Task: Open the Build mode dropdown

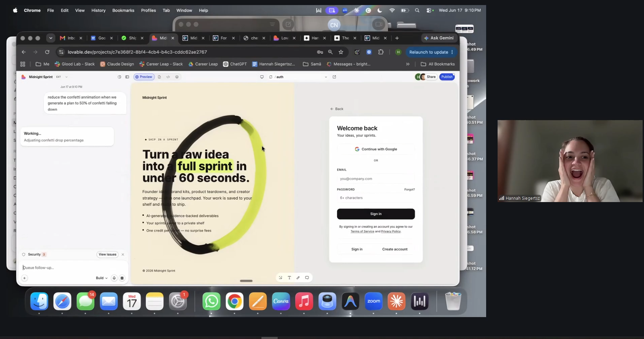Action: pyautogui.click(x=102, y=278)
